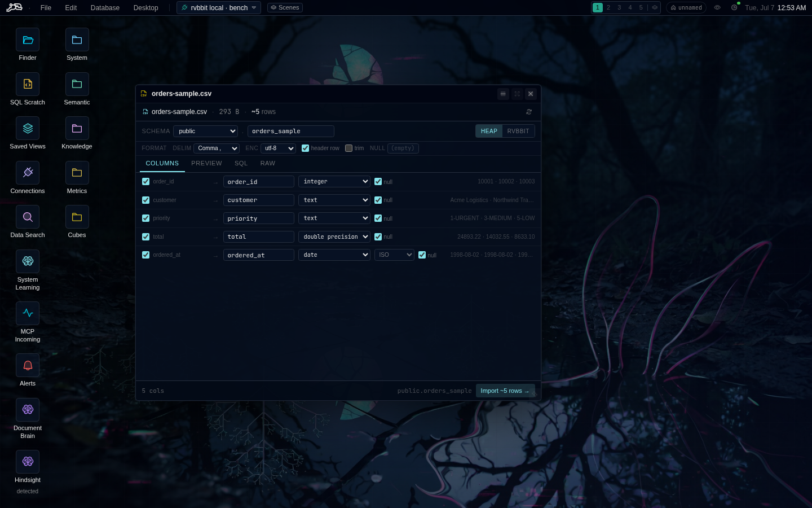Select the RVBBIT storage option
Image resolution: width=812 pixels, height=508 pixels.
(518, 131)
